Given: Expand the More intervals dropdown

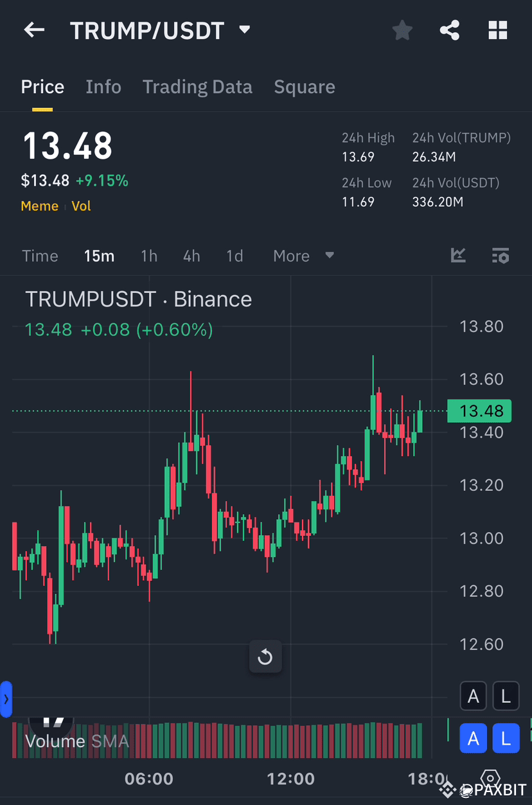Looking at the screenshot, I should tap(303, 256).
